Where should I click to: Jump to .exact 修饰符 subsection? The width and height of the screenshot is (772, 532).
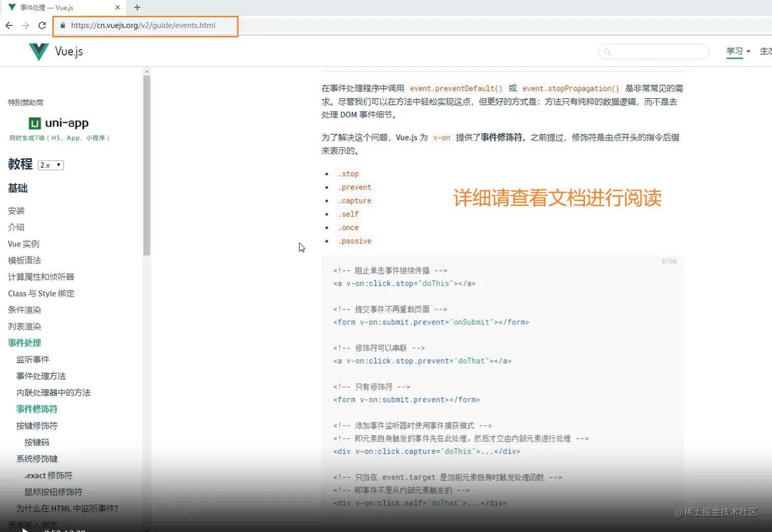[x=49, y=475]
